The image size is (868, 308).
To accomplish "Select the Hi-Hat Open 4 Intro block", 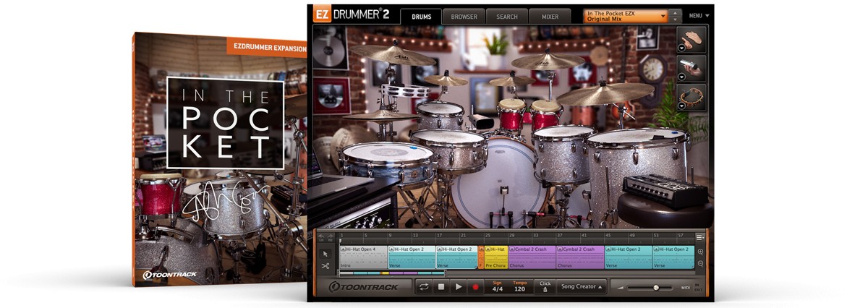I will (x=363, y=257).
